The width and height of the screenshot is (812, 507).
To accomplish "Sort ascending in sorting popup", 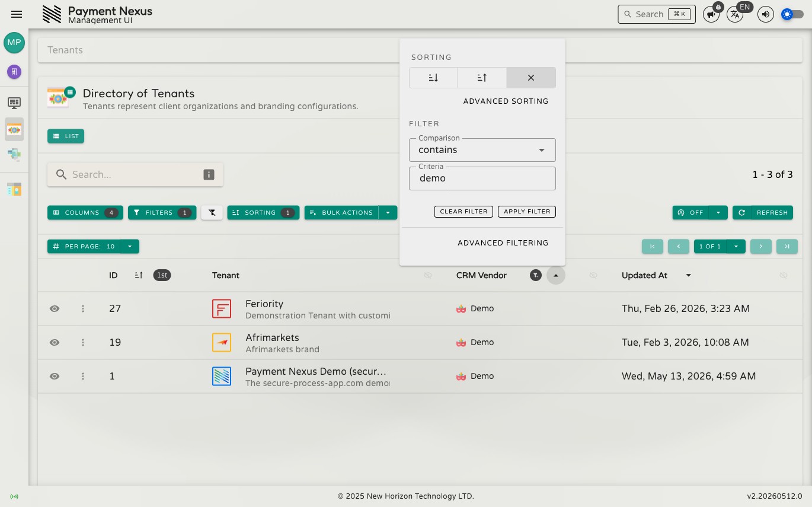I will 482,78.
